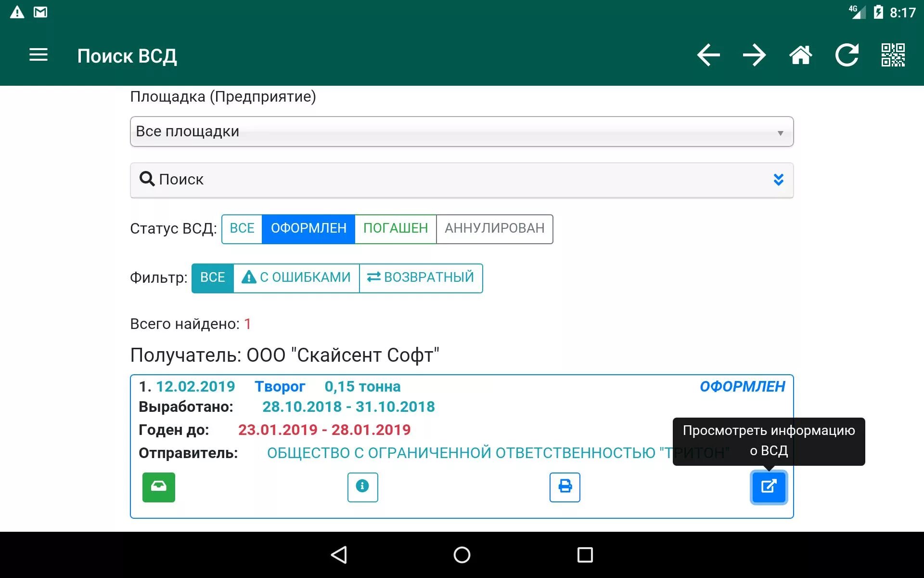Refresh the page with reload icon
This screenshot has height=578, width=924.
[847, 55]
